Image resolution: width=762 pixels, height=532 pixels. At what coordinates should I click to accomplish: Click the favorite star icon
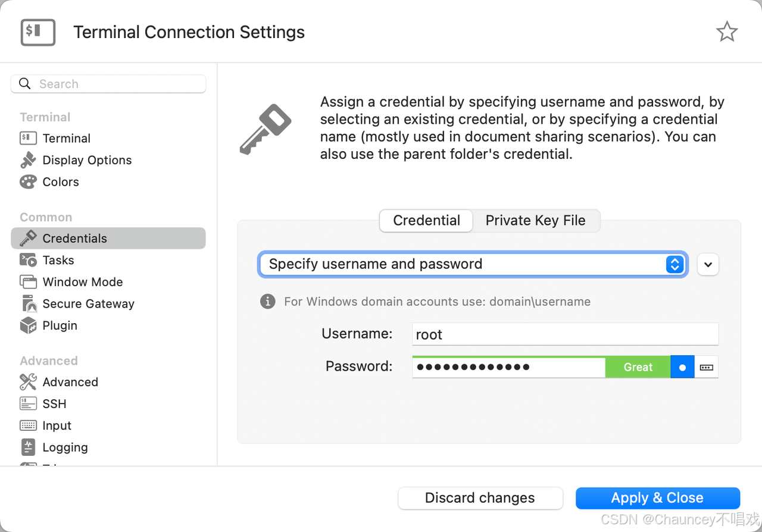(727, 32)
